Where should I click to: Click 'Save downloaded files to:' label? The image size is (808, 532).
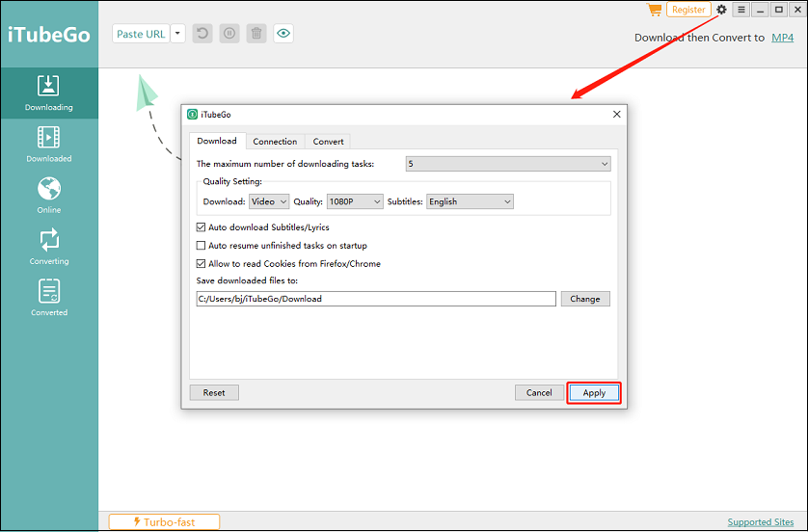point(247,281)
